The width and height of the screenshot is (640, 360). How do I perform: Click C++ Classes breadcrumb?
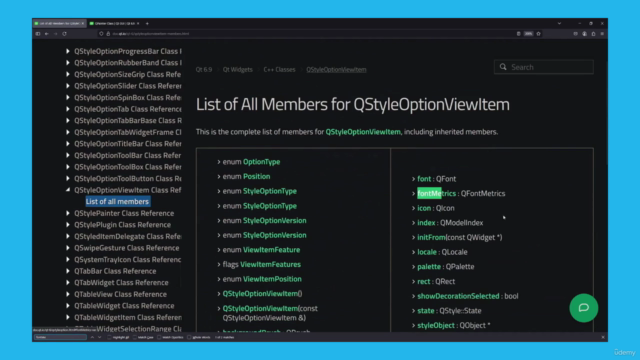coord(279,69)
